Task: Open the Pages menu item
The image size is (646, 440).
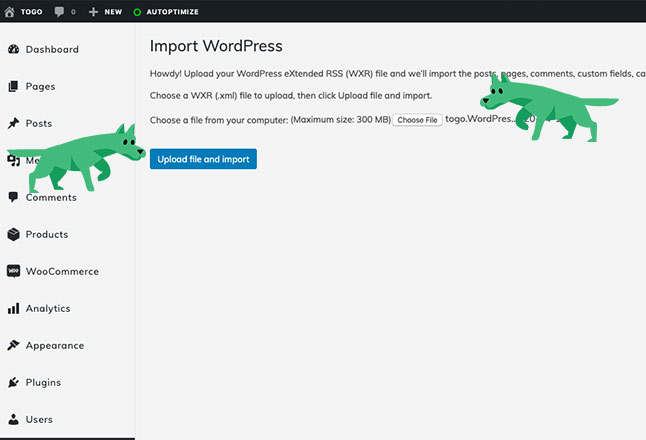Action: point(40,87)
